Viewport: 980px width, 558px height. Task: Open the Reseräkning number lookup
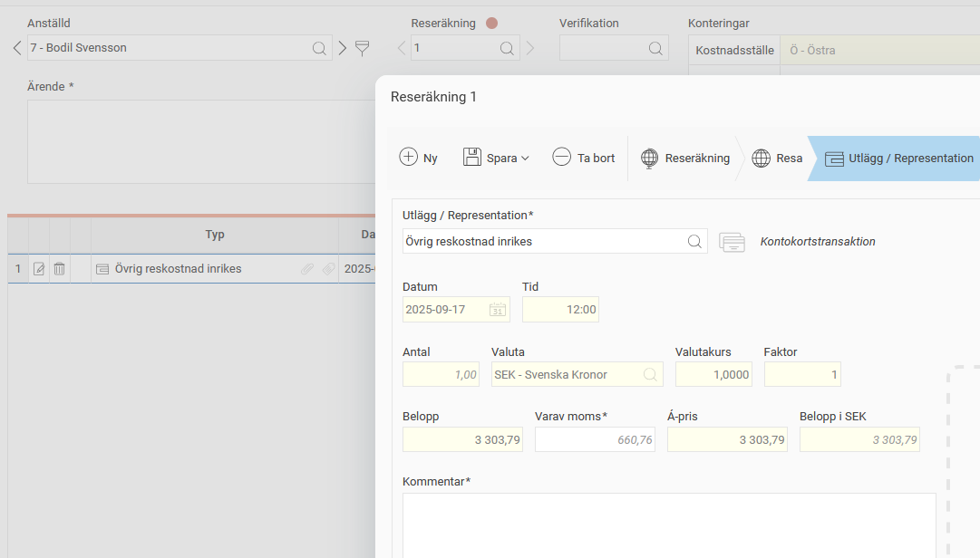point(507,48)
